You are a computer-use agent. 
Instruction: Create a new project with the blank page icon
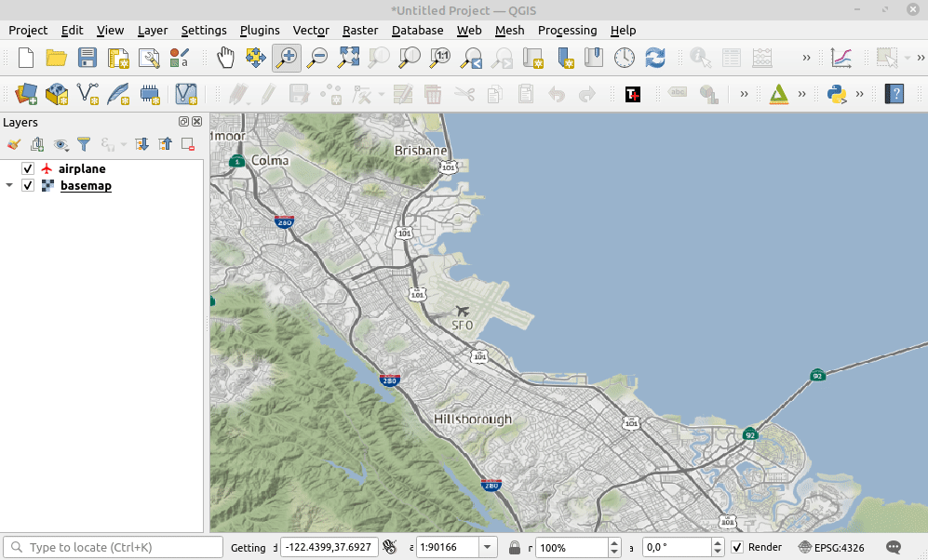click(26, 58)
